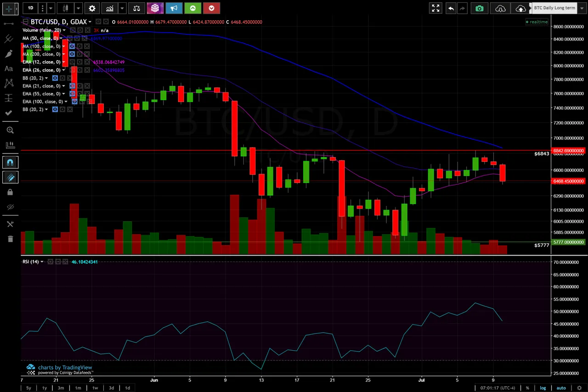Click the red down-arrow button
Screen dimensions: 588x392
(211, 8)
